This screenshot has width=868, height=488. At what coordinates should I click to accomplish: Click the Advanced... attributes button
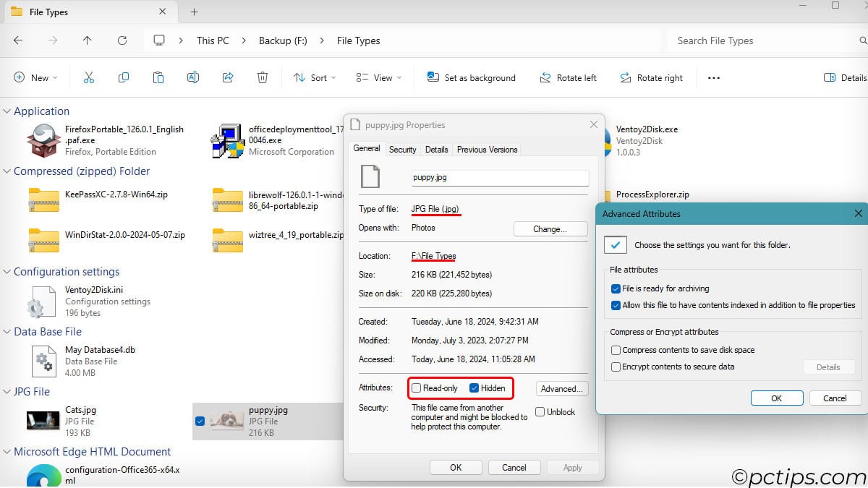(561, 388)
